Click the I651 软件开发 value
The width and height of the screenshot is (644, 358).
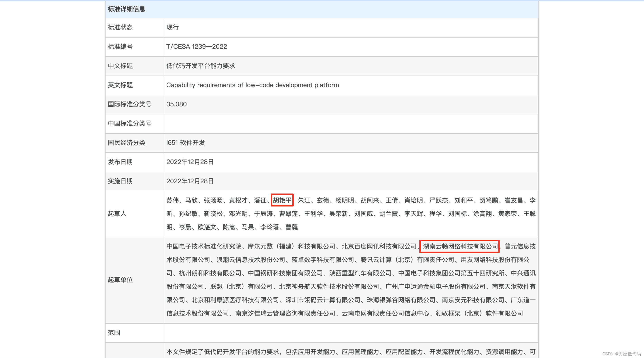tap(186, 143)
